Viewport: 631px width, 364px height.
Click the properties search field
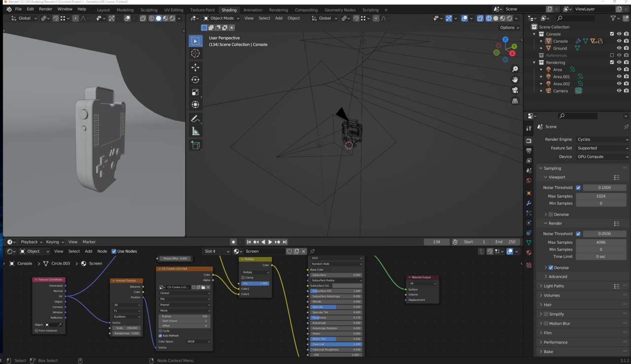point(578,116)
